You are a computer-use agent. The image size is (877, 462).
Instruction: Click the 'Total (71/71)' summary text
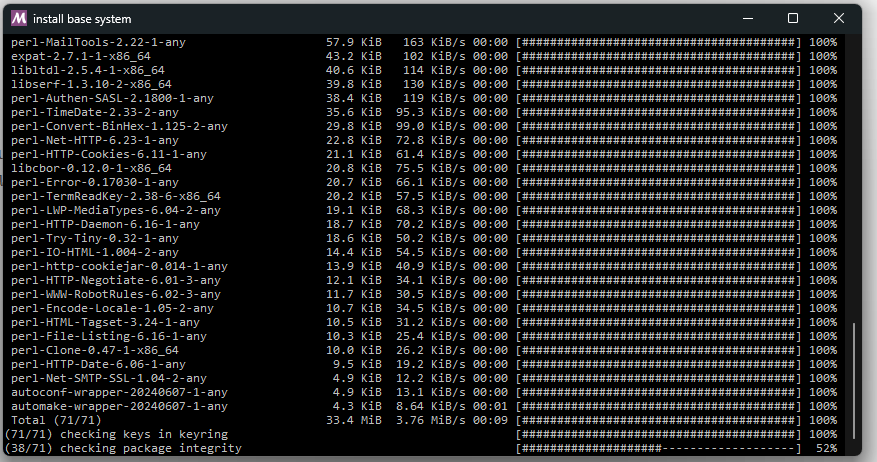56,420
